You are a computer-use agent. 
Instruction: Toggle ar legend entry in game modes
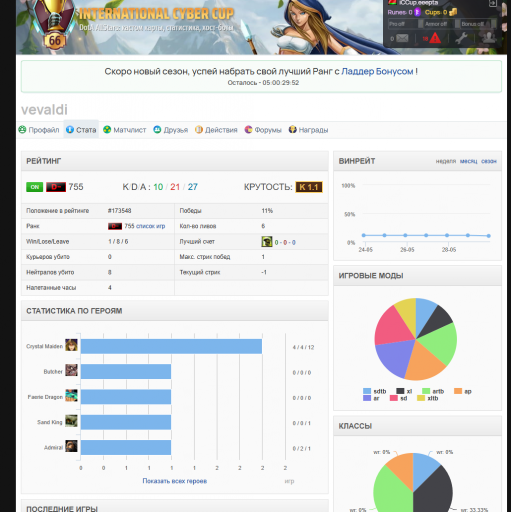click(x=371, y=398)
